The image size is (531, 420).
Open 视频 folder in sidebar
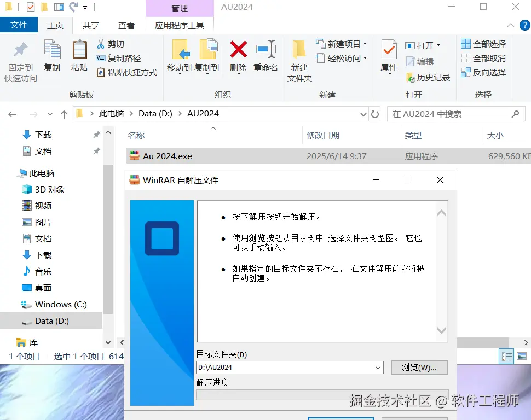pyautogui.click(x=43, y=206)
